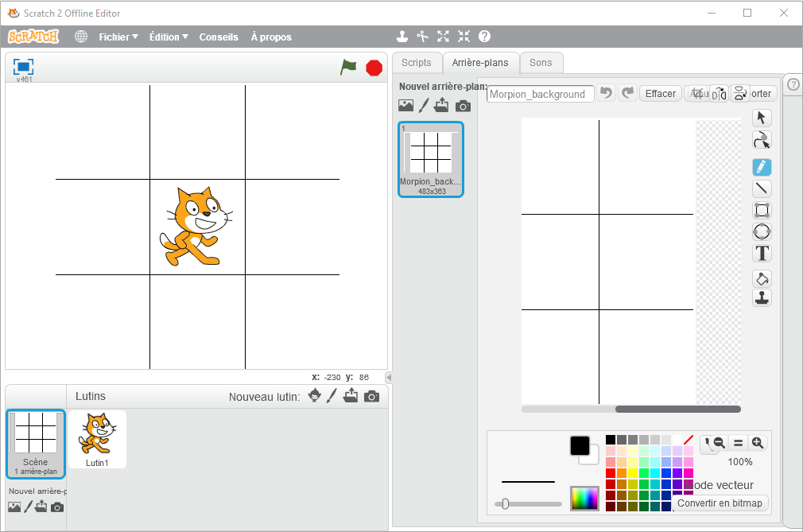Image resolution: width=803 pixels, height=532 pixels.
Task: Select the Pencil drawing tool
Action: (x=762, y=167)
